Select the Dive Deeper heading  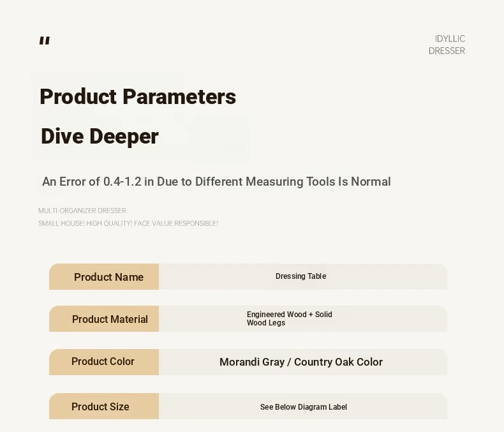tap(100, 137)
